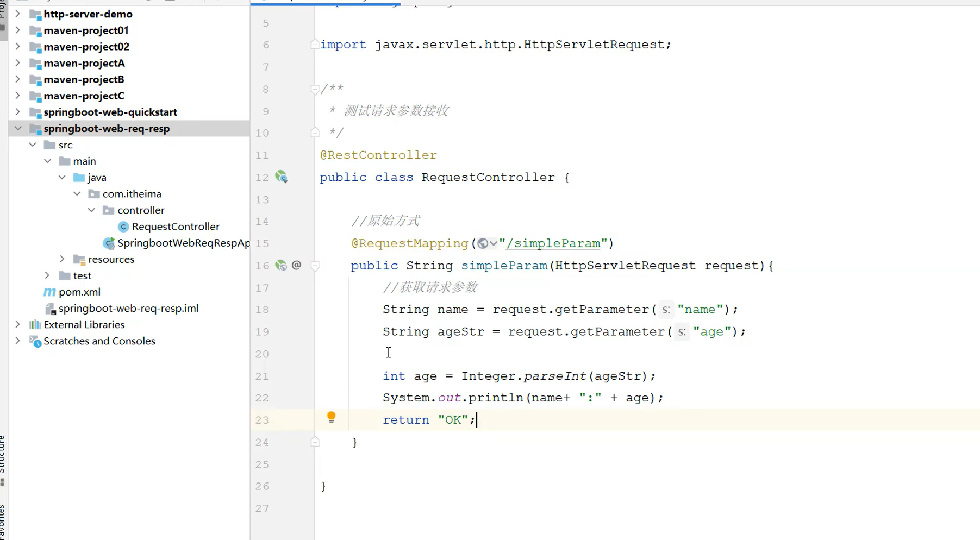This screenshot has height=540, width=980.
Task: Click the SpringbootWebReqRespAp class icon
Action: coord(109,243)
